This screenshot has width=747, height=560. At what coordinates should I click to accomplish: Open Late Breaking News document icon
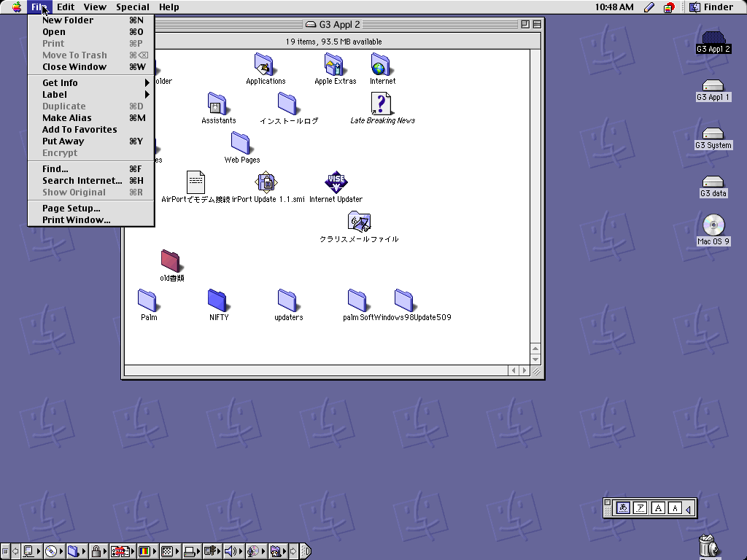coord(381,104)
